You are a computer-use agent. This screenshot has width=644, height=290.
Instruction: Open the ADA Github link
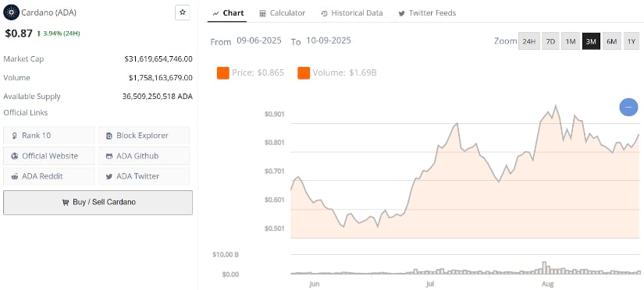(144, 156)
